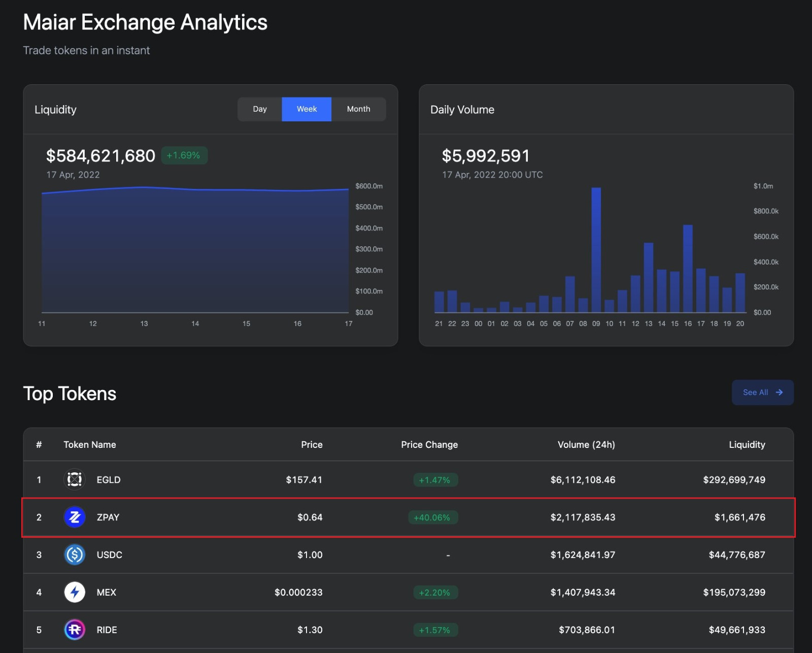Click the MEX lightning bolt icon
The width and height of the screenshot is (812, 653).
[75, 592]
